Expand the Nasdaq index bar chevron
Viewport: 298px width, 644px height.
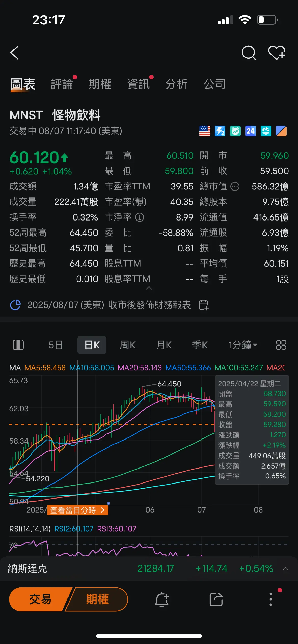pyautogui.click(x=286, y=569)
